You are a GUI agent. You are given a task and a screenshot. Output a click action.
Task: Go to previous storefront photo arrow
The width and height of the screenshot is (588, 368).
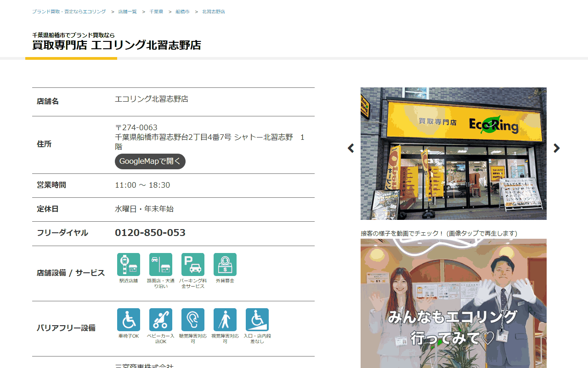(351, 148)
